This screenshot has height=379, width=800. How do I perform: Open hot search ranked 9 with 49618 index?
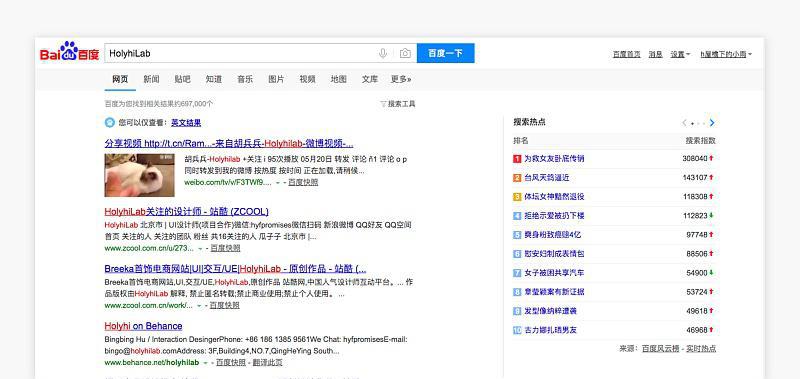[x=551, y=311]
